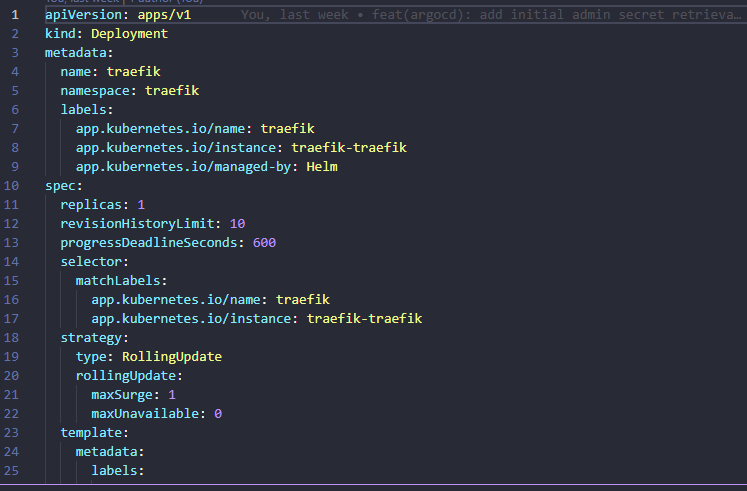Click the 'Helm' value
This screenshot has height=491, width=747.
click(322, 167)
